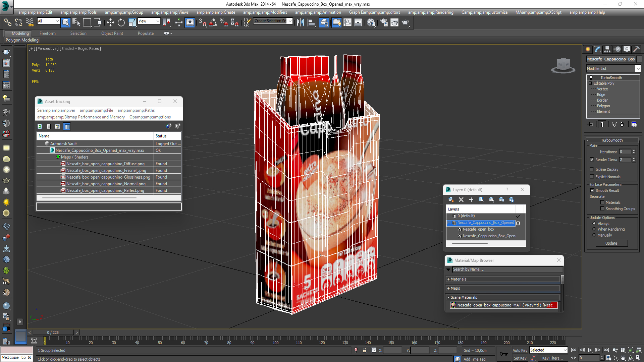Viewport: 644px width, 362px height.
Task: Click Key Filters button
Action: [x=552, y=358]
